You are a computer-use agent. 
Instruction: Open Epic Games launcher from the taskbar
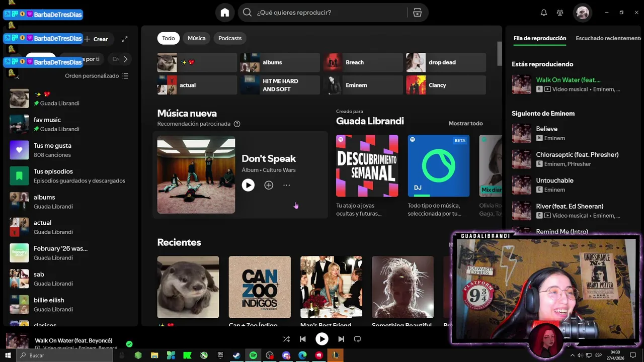click(220, 355)
